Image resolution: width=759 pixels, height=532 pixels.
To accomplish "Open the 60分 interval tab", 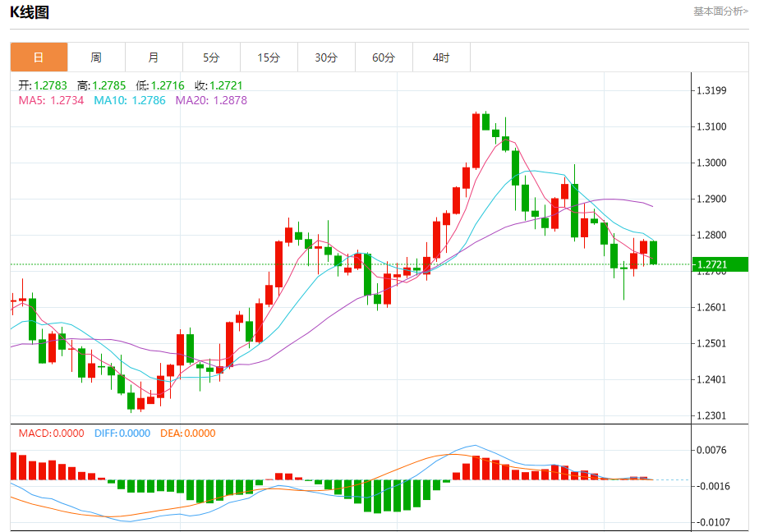I will tap(384, 57).
